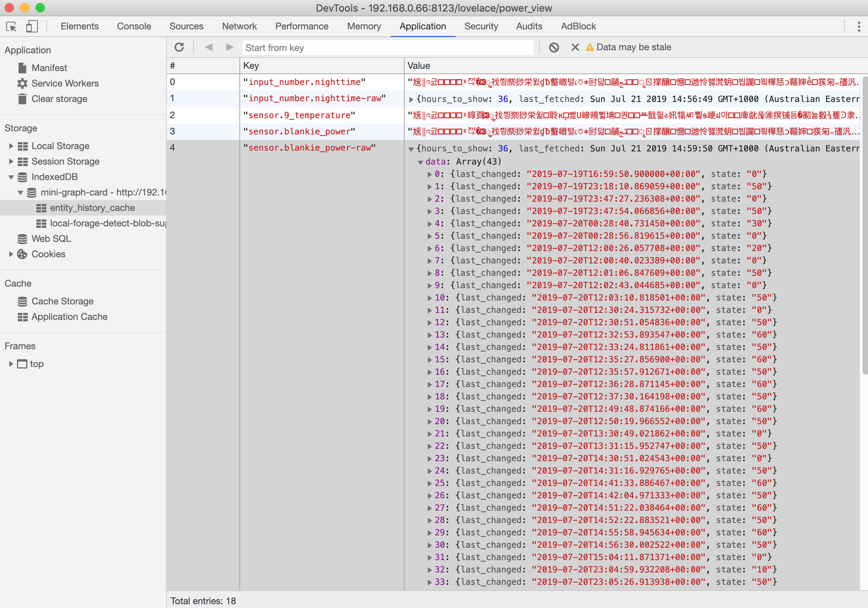
Task: Toggle the device toolbar
Action: pyautogui.click(x=32, y=26)
